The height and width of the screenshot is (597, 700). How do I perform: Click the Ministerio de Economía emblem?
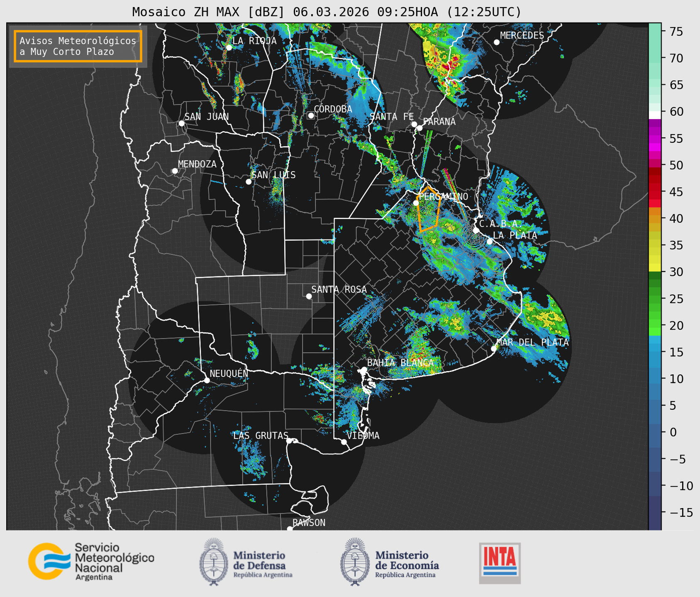(x=354, y=562)
